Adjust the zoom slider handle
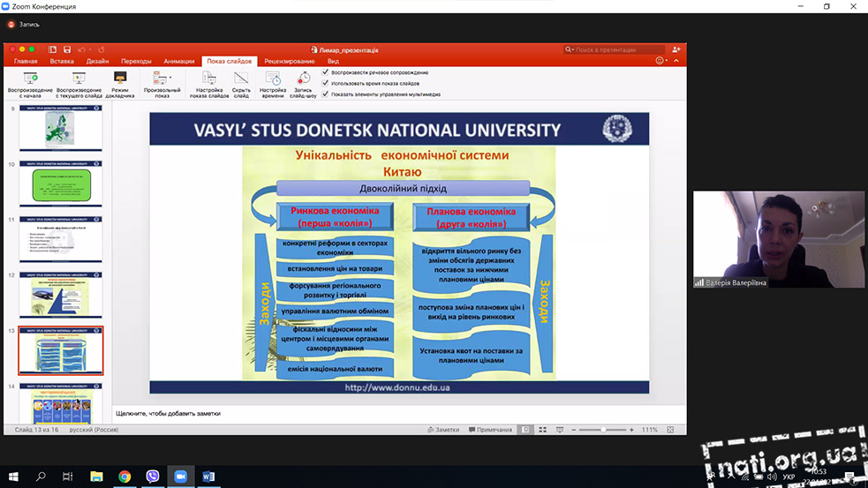868x488 pixels. coord(603,430)
